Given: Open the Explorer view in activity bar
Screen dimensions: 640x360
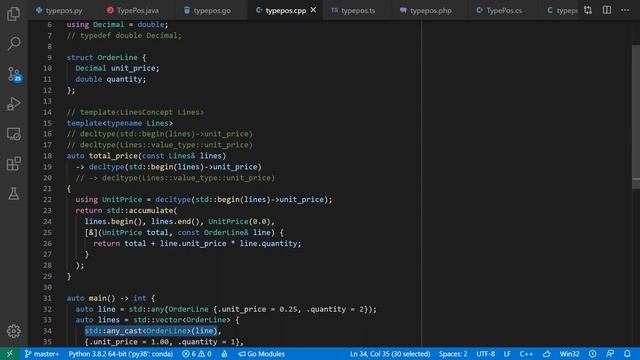Looking at the screenshot, I should (13, 14).
